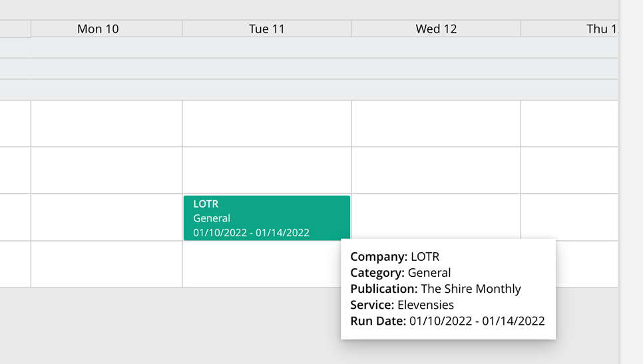Click the Wed 12 column header
This screenshot has height=364, width=643.
click(436, 29)
